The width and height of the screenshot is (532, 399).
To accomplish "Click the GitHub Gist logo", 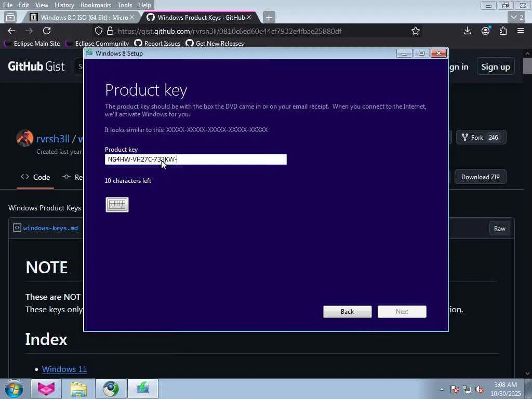I will [x=36, y=66].
